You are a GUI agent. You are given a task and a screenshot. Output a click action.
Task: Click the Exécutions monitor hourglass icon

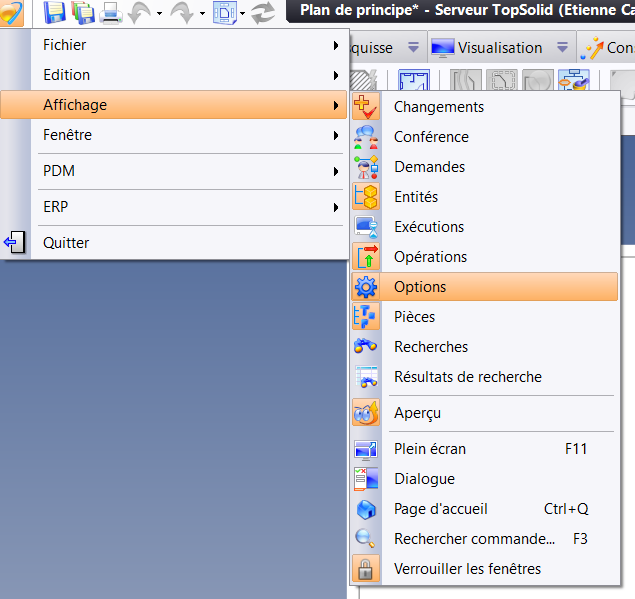pyautogui.click(x=366, y=227)
